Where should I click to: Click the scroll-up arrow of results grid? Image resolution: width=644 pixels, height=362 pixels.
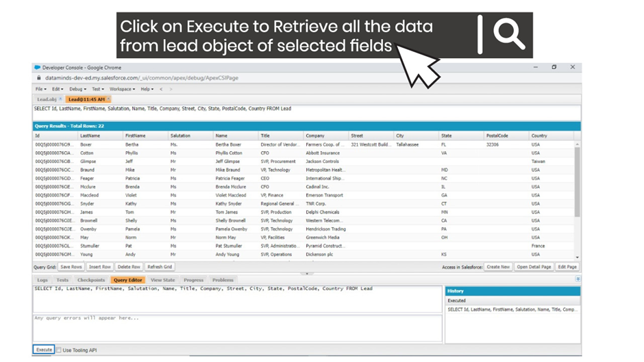(x=577, y=144)
